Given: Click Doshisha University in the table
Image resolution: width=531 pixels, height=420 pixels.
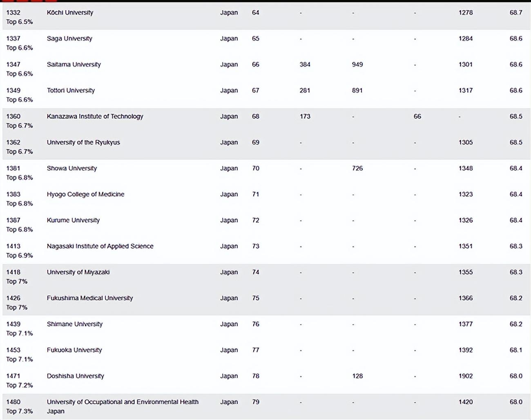Looking at the screenshot, I should click(x=76, y=376).
